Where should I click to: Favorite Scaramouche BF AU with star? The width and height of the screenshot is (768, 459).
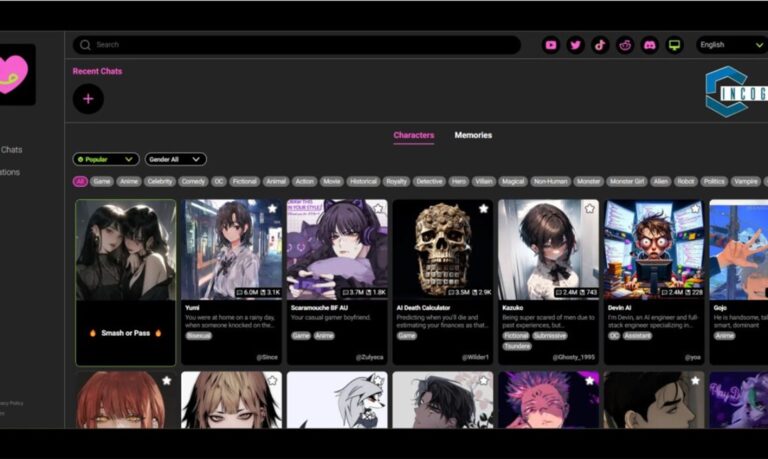pyautogui.click(x=378, y=209)
